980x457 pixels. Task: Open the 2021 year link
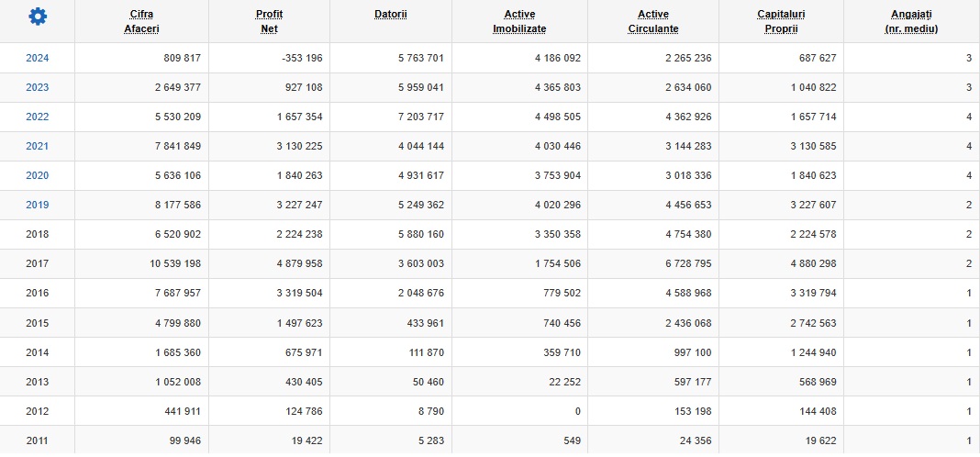point(37,146)
